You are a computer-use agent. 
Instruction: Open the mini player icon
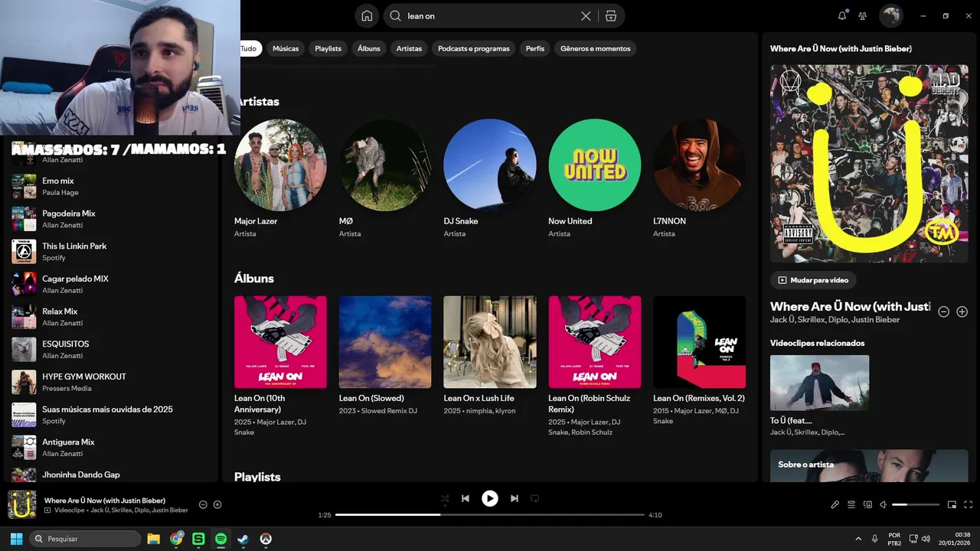(x=952, y=504)
